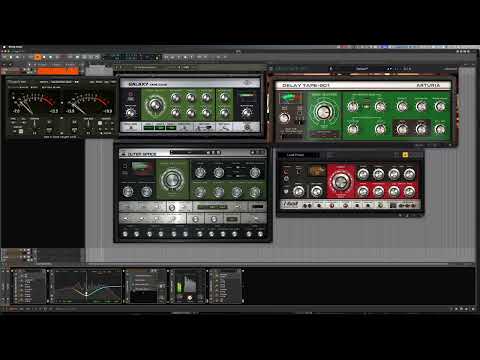The width and height of the screenshot is (480, 360).
Task: Click the left-side knob beside red plugin main dial
Action: coord(316,191)
